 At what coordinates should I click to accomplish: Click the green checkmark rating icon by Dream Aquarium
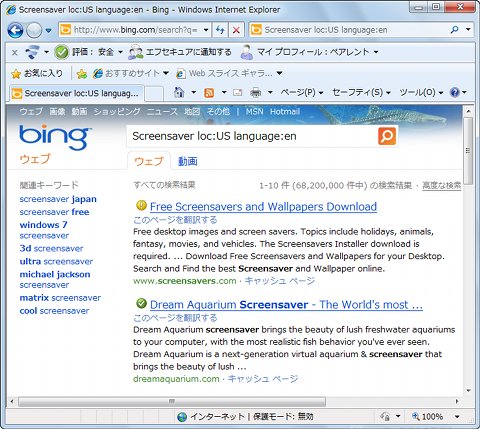(141, 303)
